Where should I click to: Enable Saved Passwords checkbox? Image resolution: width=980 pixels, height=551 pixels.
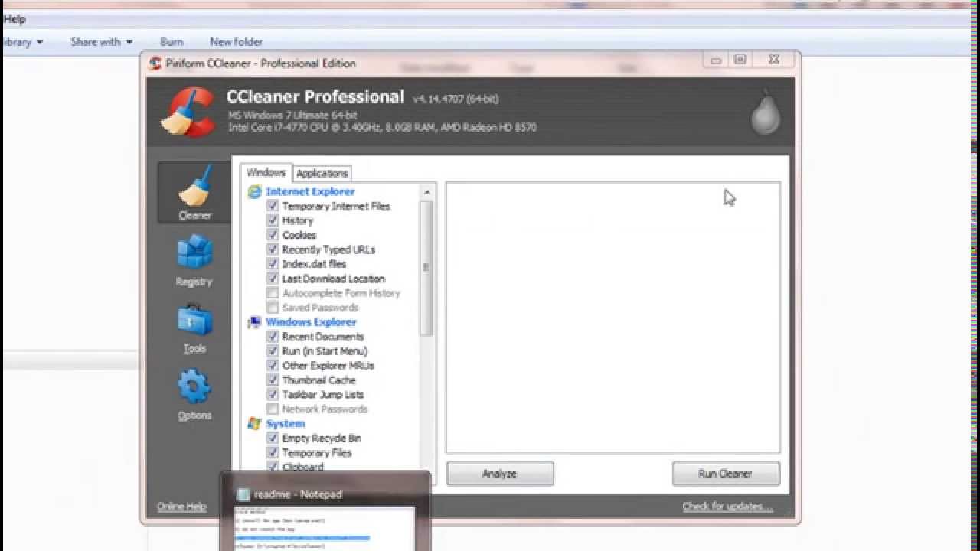point(273,308)
